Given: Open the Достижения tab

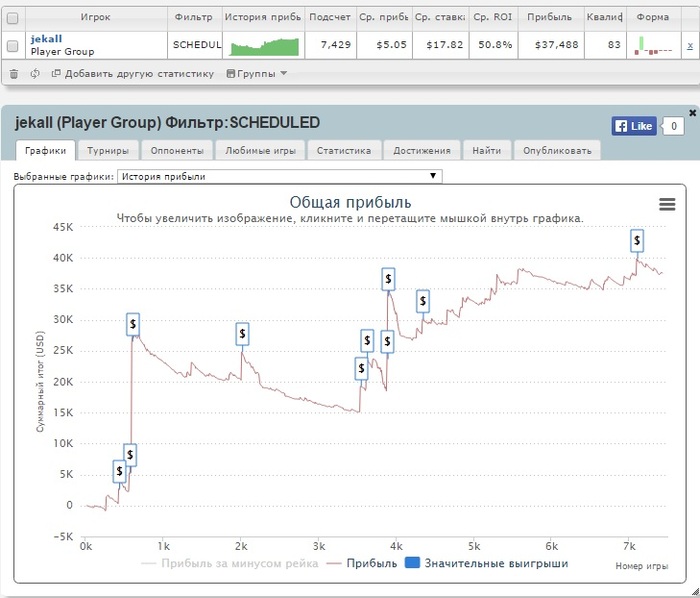Looking at the screenshot, I should point(422,150).
